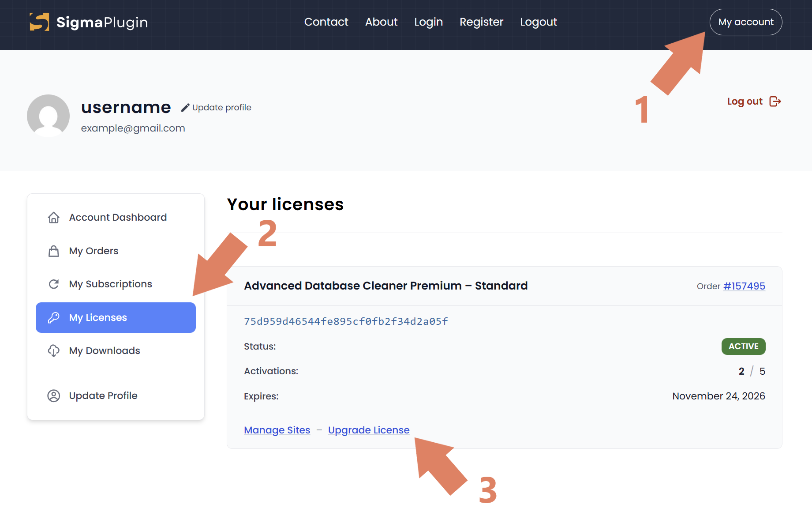The width and height of the screenshot is (812, 512).
Task: Click the refresh icon for My Subscriptions
Action: point(54,284)
